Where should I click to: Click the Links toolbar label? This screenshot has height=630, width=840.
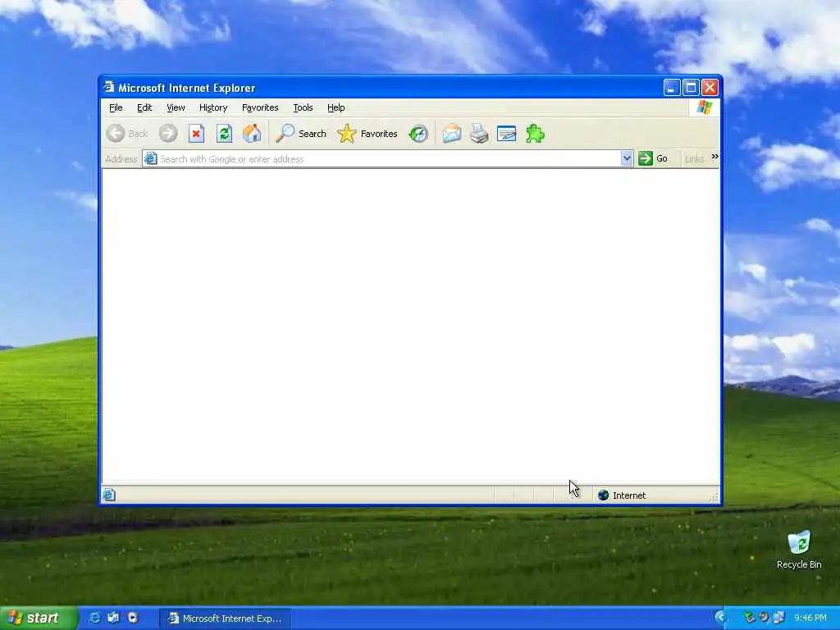click(694, 159)
